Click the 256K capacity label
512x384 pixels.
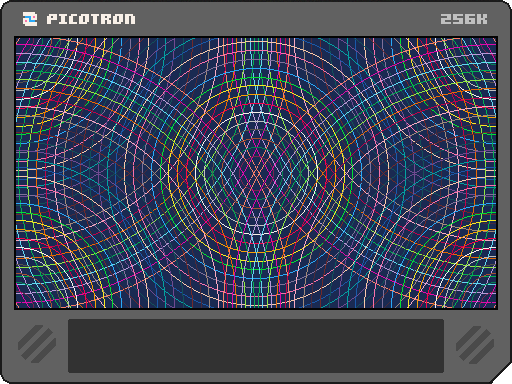[x=464, y=19]
